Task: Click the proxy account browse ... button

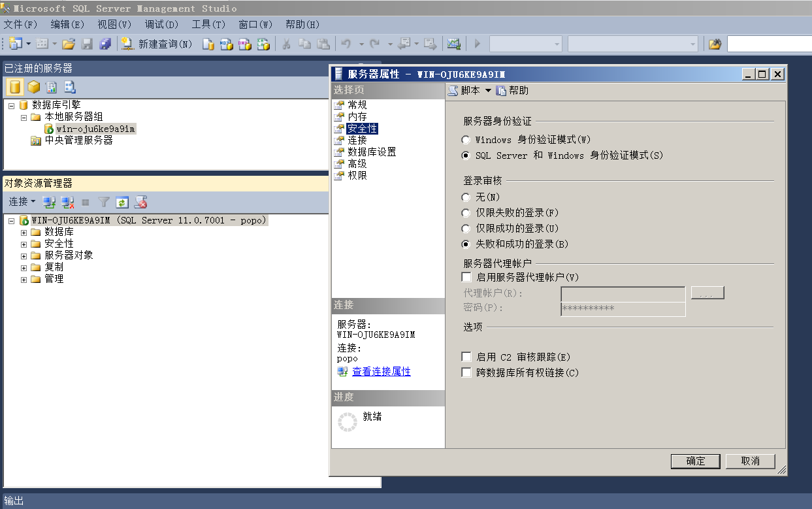Action: click(x=707, y=293)
